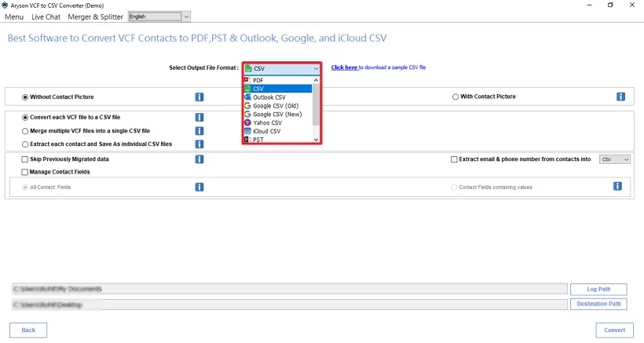The height and width of the screenshot is (343, 644).
Task: Show info for All Contact Fields
Action: (199, 187)
